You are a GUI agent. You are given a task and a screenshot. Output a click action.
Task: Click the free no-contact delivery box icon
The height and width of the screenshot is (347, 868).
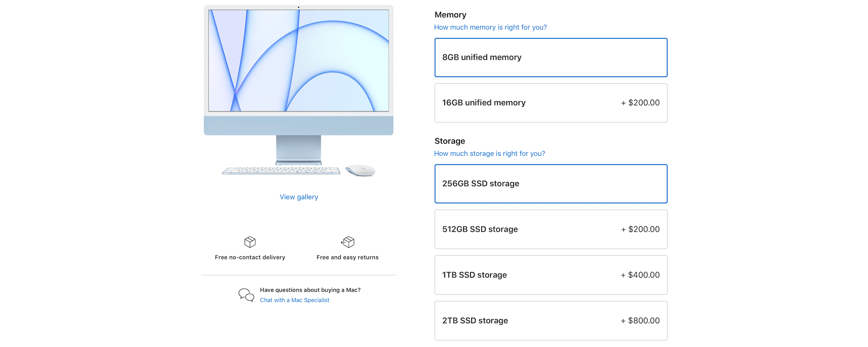click(x=250, y=242)
